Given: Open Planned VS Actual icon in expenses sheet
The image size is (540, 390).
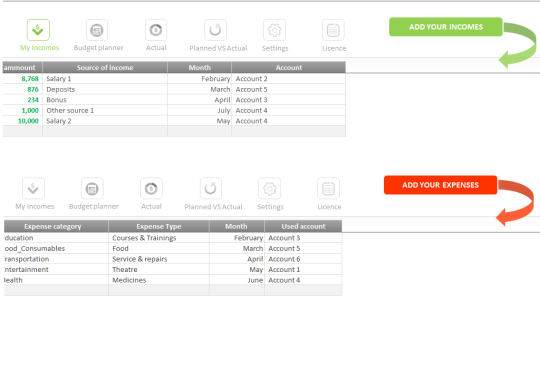Looking at the screenshot, I should click(211, 188).
